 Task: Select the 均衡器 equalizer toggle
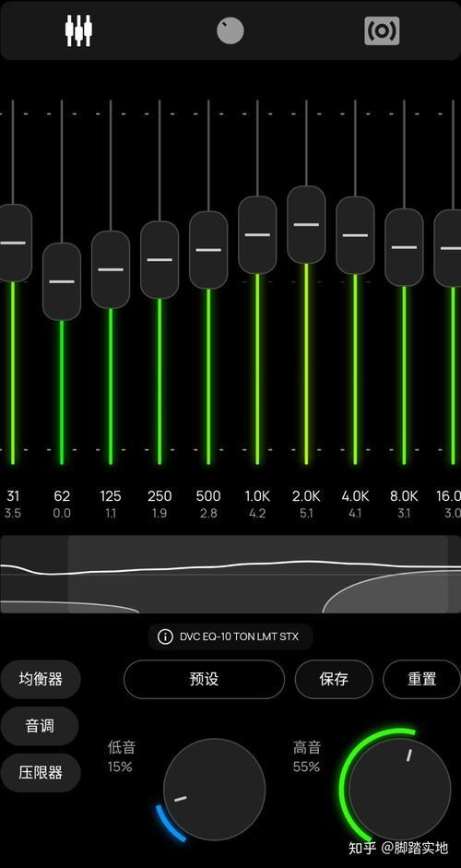click(x=41, y=679)
